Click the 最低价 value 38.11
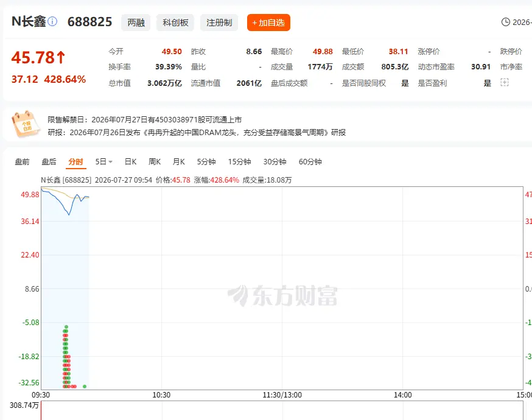This screenshot has height=420, width=532. pyautogui.click(x=398, y=52)
